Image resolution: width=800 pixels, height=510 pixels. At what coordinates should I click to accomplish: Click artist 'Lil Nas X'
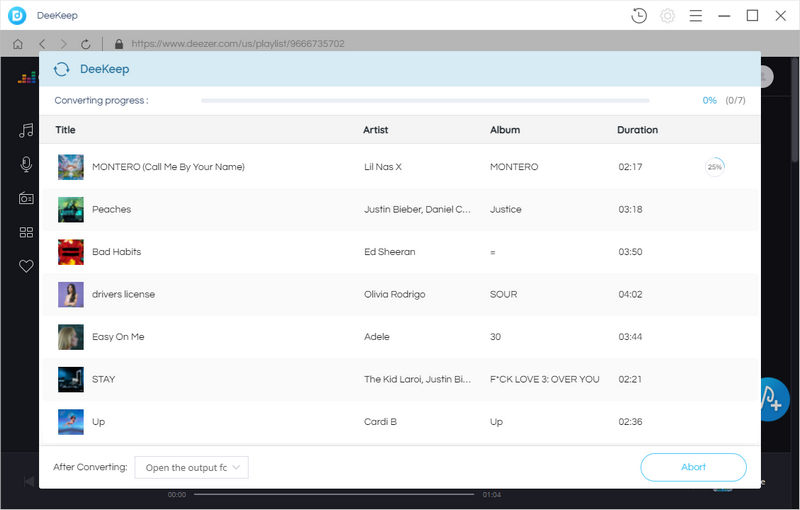click(x=383, y=167)
